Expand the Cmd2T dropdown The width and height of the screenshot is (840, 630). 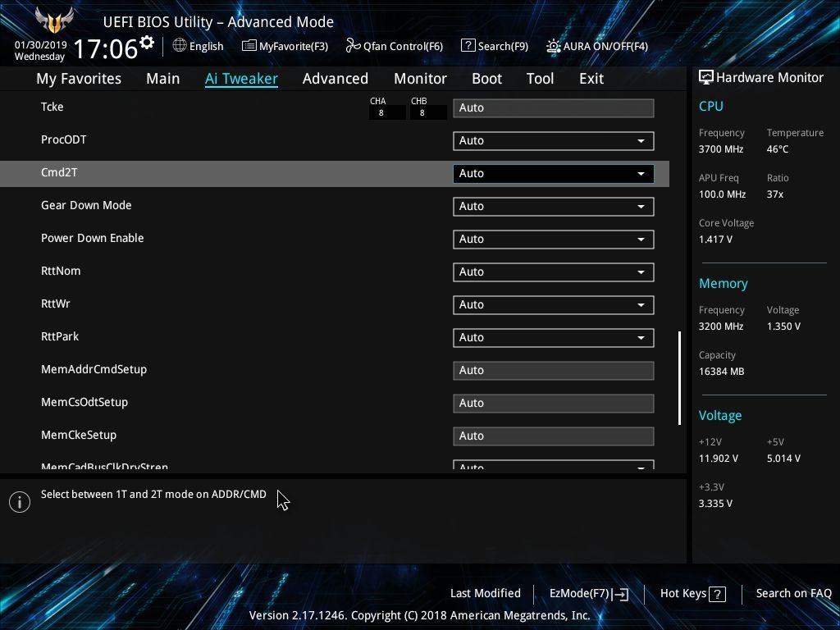(x=554, y=174)
